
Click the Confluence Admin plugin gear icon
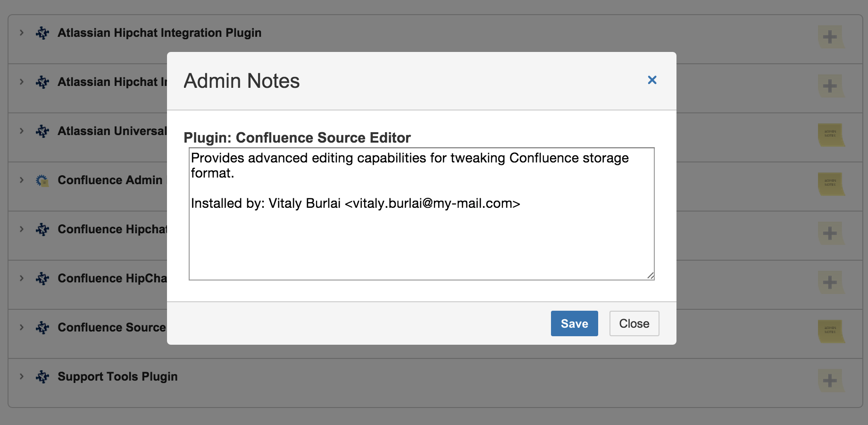(x=42, y=180)
